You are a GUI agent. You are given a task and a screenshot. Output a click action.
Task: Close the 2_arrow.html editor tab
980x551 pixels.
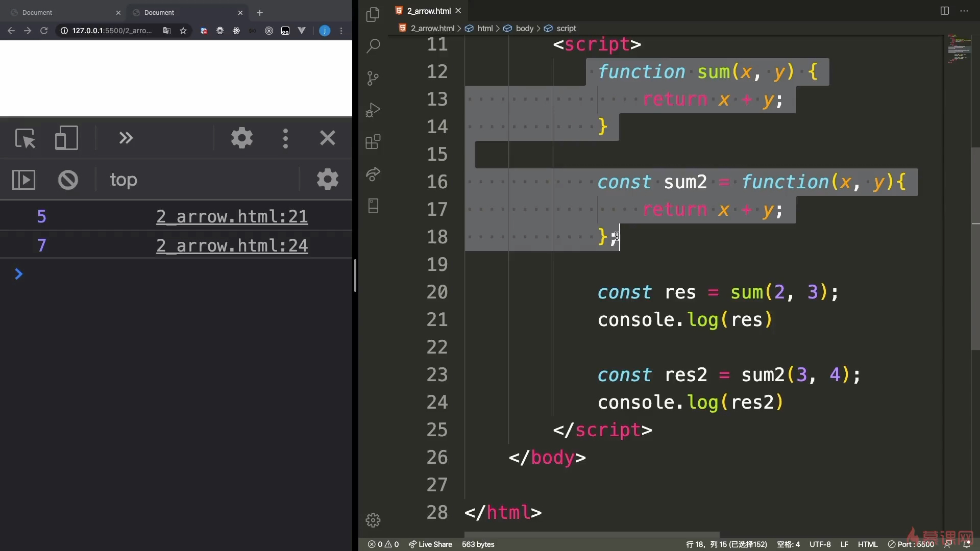[x=458, y=11]
